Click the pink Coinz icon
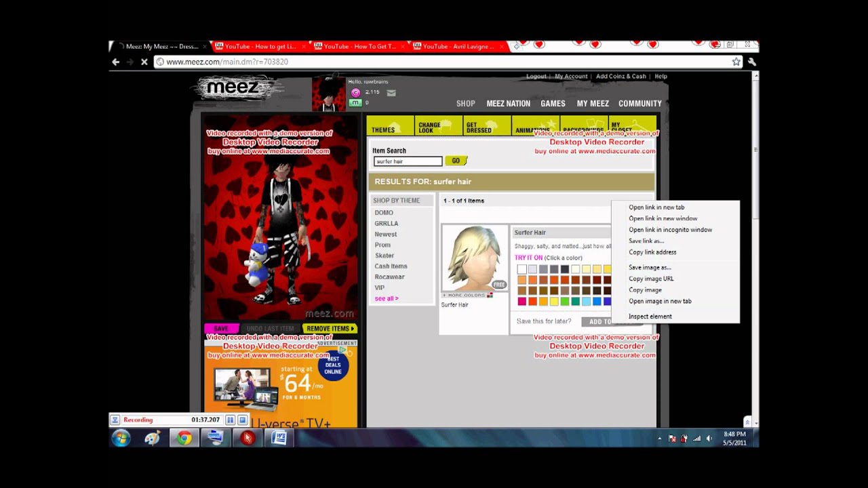 (355, 93)
